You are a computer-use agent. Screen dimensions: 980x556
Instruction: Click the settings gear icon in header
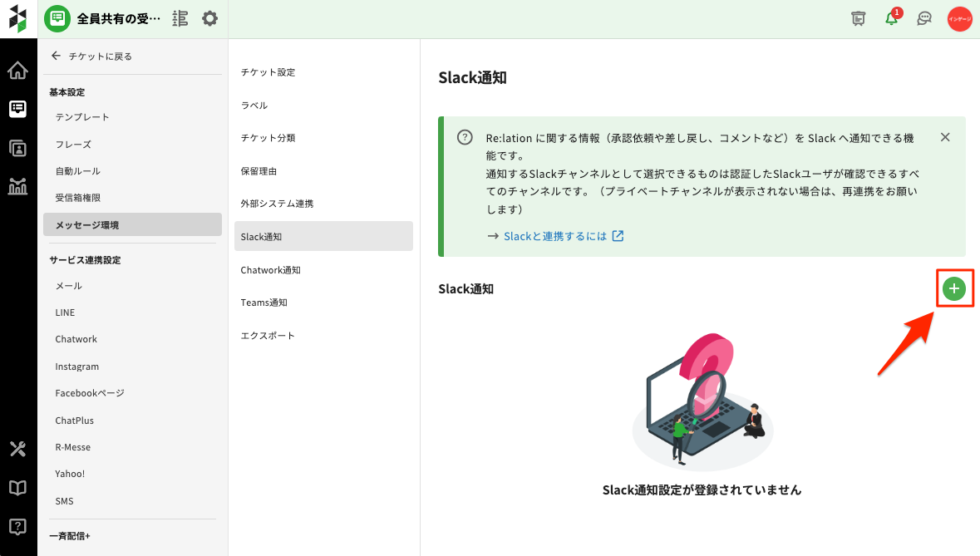point(210,18)
